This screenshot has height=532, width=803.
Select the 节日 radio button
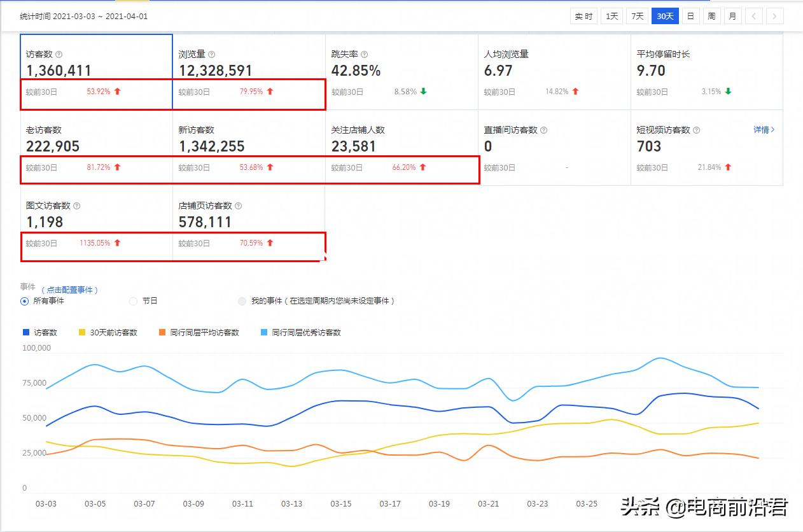[x=134, y=301]
